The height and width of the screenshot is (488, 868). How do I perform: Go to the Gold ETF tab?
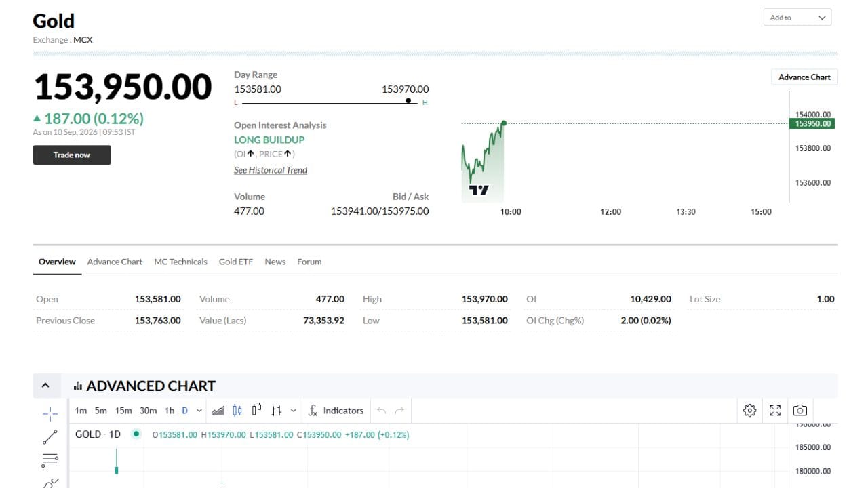(x=235, y=262)
